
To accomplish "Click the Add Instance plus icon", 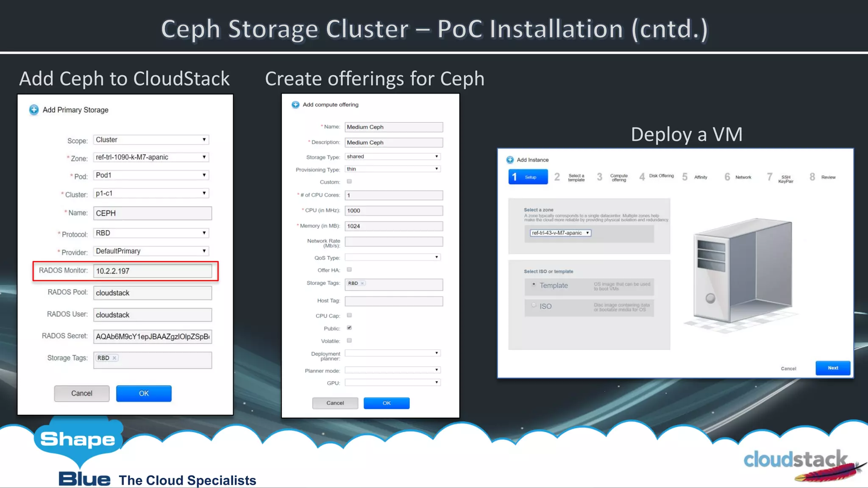I will (x=510, y=160).
